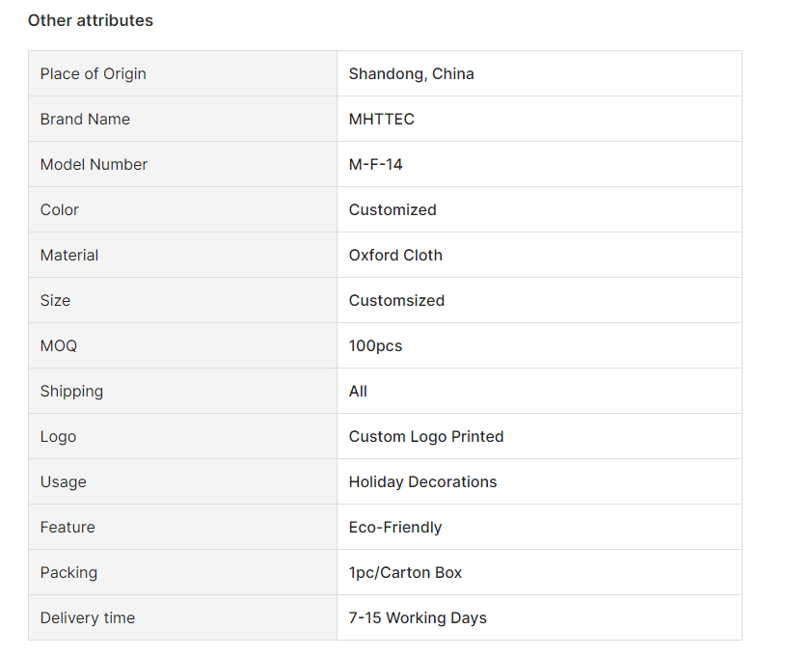This screenshot has width=812, height=656.
Task: Select the "1pc/Carton Box" packing value
Action: pyautogui.click(x=405, y=573)
